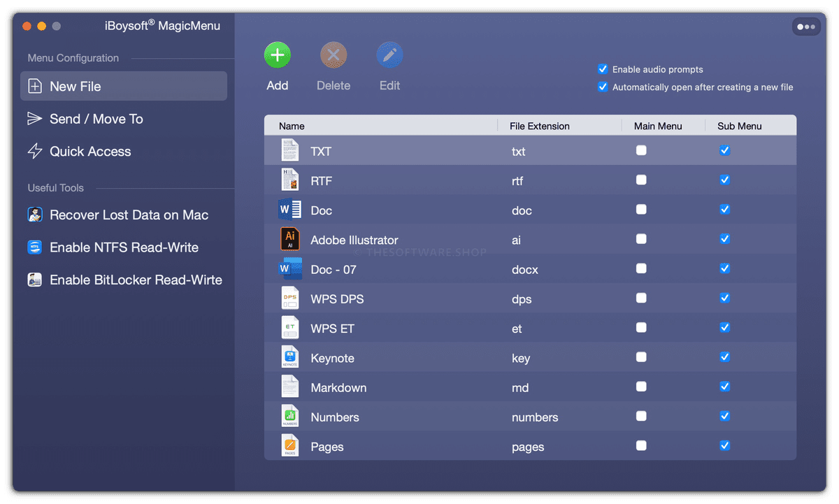Toggle Automatically open after creating new file

click(603, 87)
